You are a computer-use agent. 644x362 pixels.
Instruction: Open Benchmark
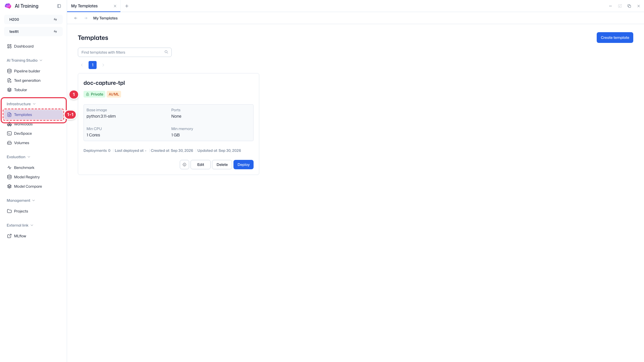coord(33,168)
